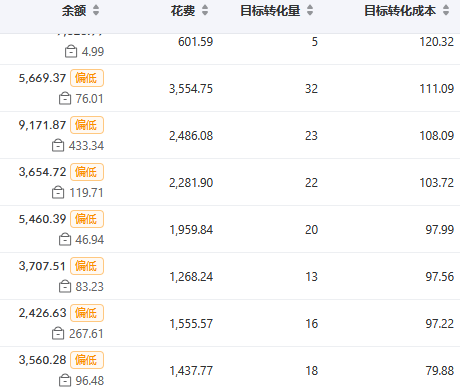Select spend cell 1,959.84
The image size is (460, 390).
coord(191,230)
